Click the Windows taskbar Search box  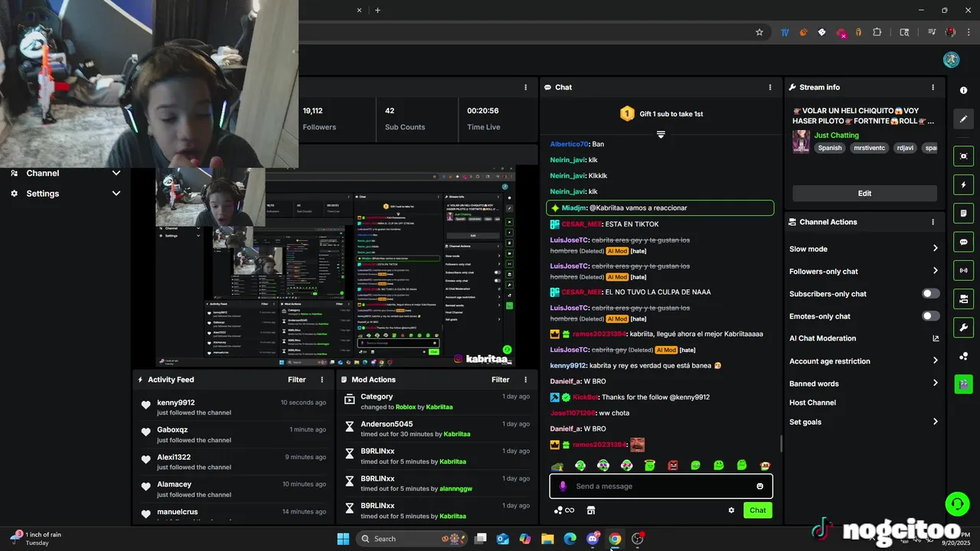coord(413,539)
